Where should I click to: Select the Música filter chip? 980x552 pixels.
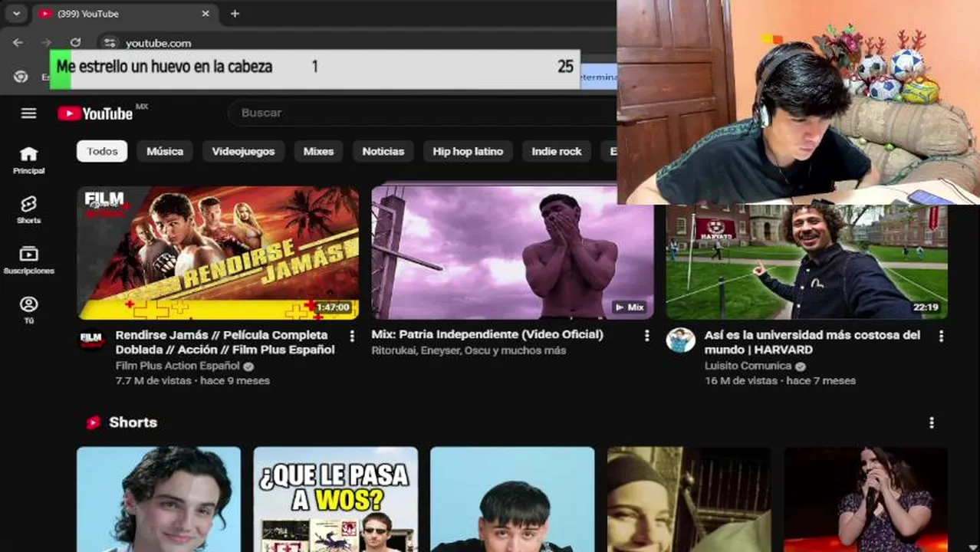click(165, 151)
